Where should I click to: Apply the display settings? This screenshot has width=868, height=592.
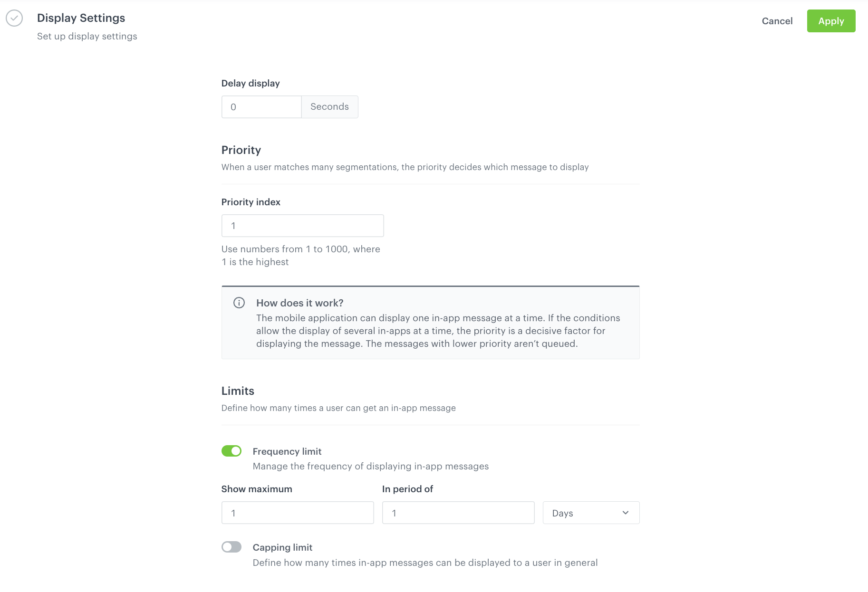[830, 21]
